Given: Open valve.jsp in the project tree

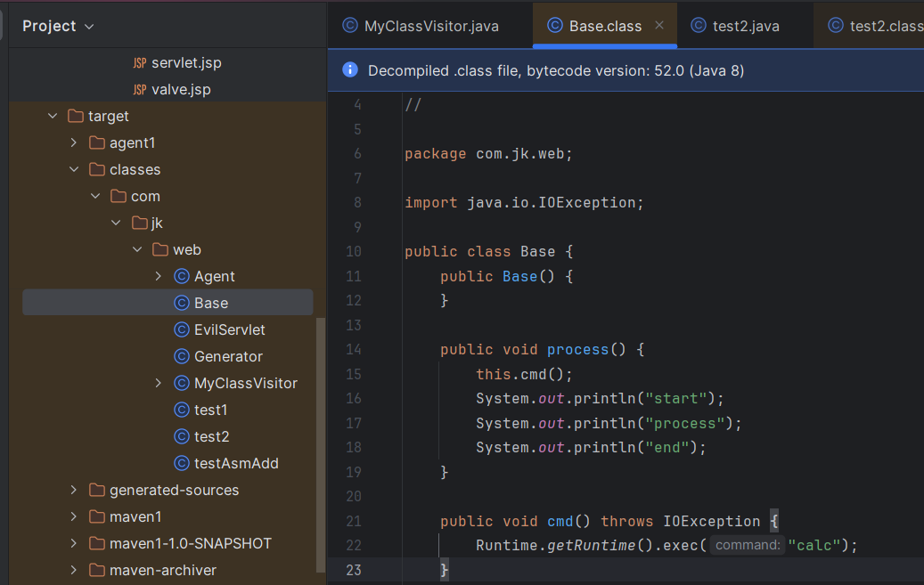Looking at the screenshot, I should click(x=181, y=90).
